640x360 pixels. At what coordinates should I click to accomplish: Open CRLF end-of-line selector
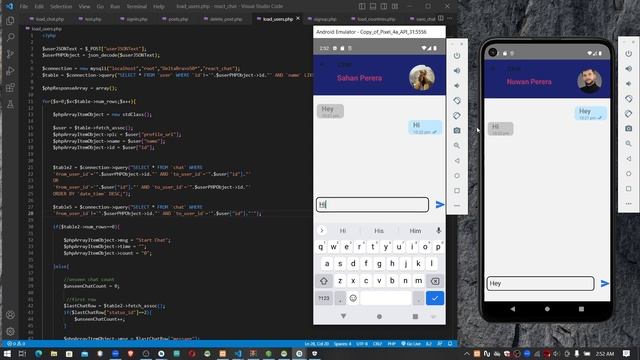click(377, 344)
